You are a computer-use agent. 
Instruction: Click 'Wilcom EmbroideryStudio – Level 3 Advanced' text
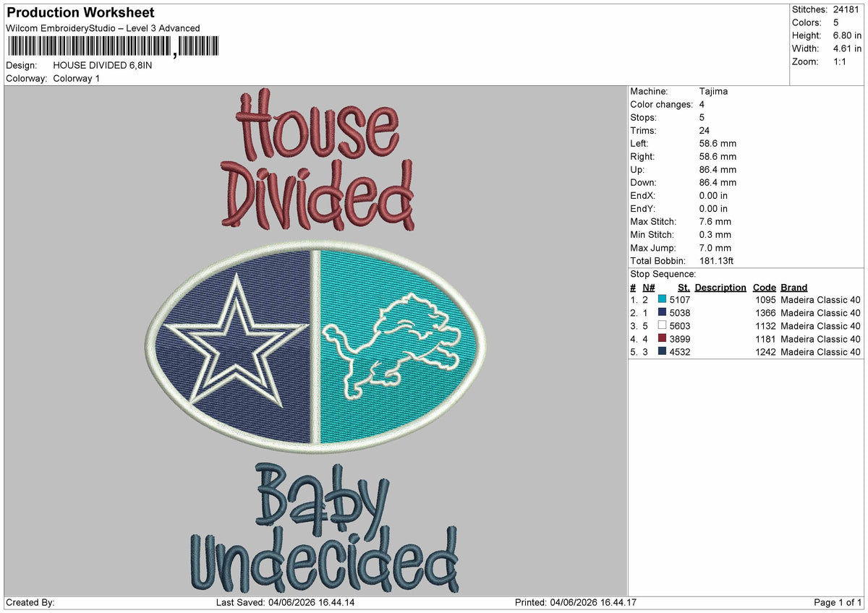103,28
